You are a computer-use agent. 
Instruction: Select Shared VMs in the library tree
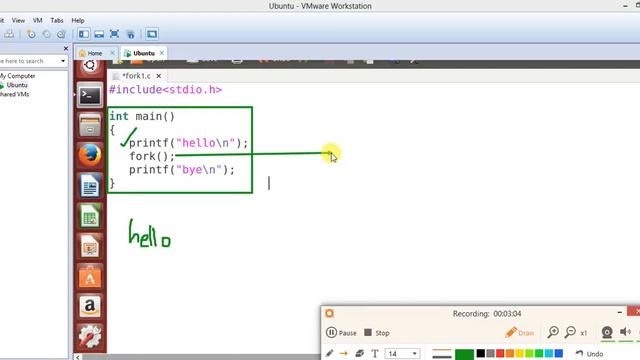tap(14, 94)
